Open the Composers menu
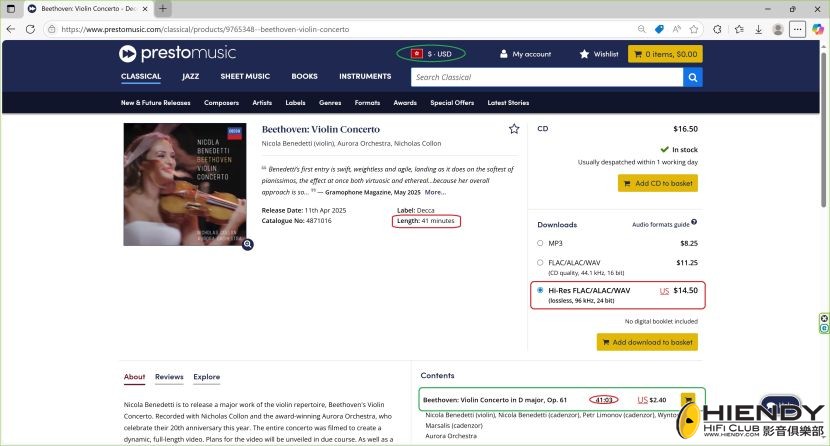Viewport: 830px width, 446px height. (x=221, y=103)
